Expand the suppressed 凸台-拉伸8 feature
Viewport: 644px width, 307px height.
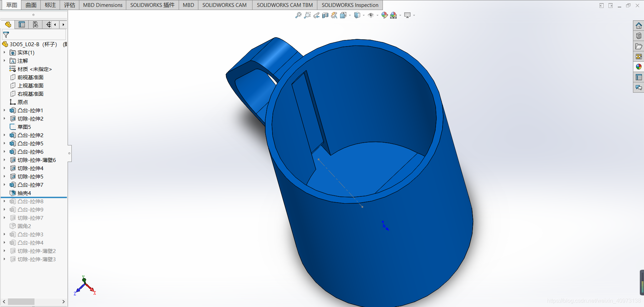(4, 201)
